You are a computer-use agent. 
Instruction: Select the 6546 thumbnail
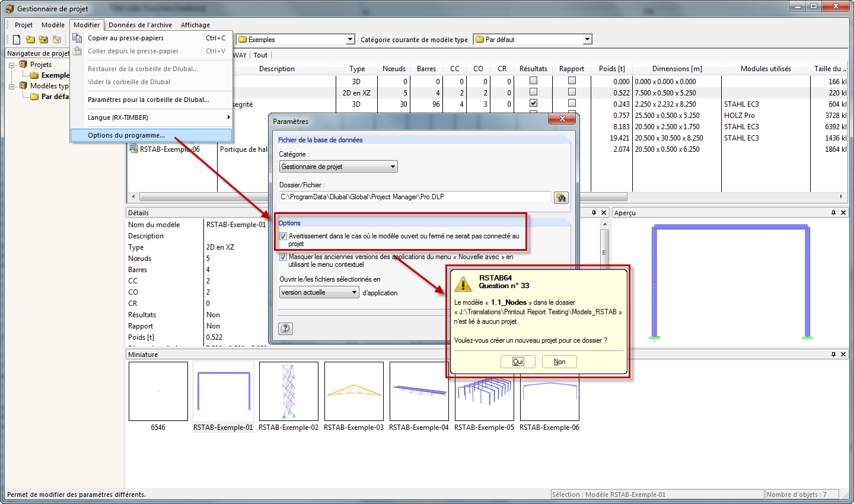[x=158, y=391]
